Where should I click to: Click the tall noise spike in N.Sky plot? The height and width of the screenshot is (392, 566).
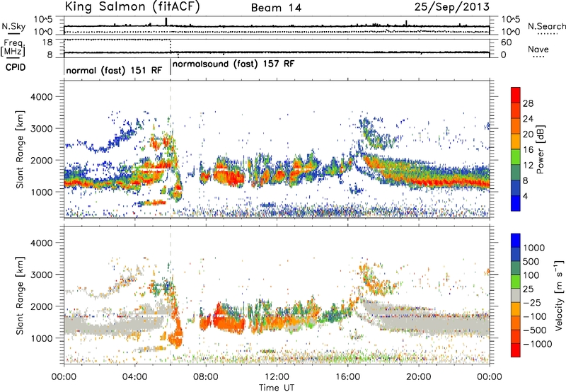pos(166,22)
